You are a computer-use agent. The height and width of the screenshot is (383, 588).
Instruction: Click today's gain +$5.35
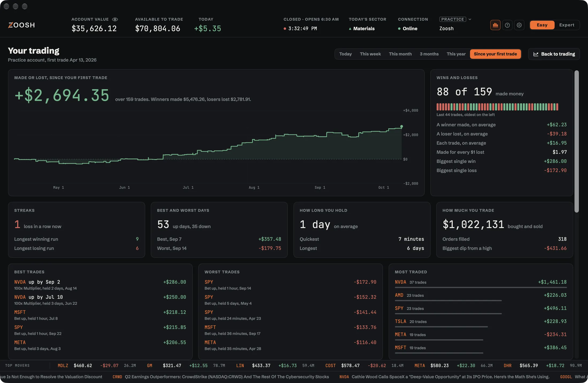(x=208, y=29)
